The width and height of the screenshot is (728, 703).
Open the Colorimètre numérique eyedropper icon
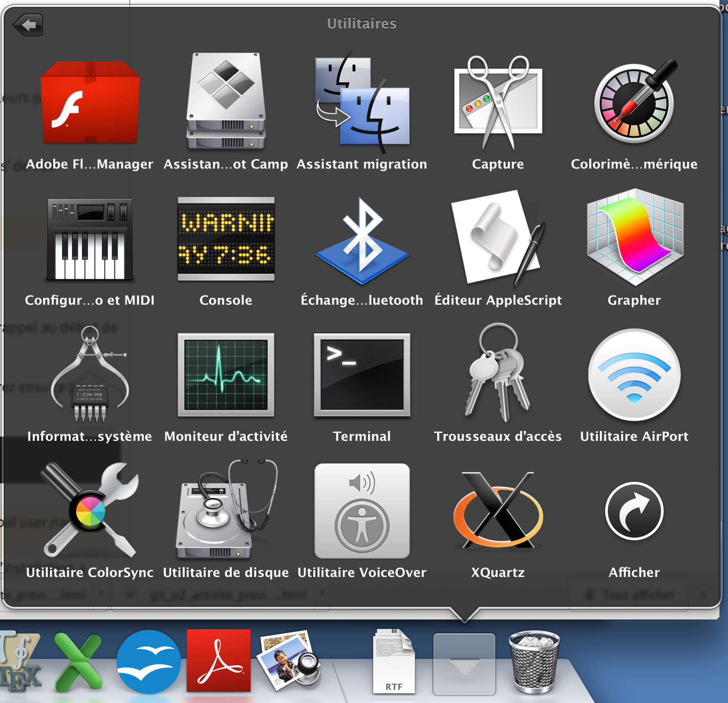click(634, 101)
